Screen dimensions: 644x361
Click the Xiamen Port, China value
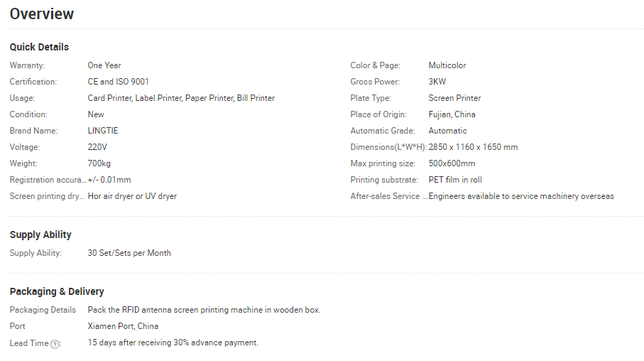tap(123, 326)
